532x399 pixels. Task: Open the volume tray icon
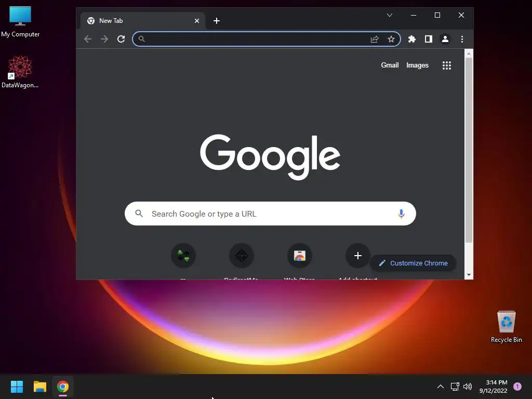click(468, 387)
